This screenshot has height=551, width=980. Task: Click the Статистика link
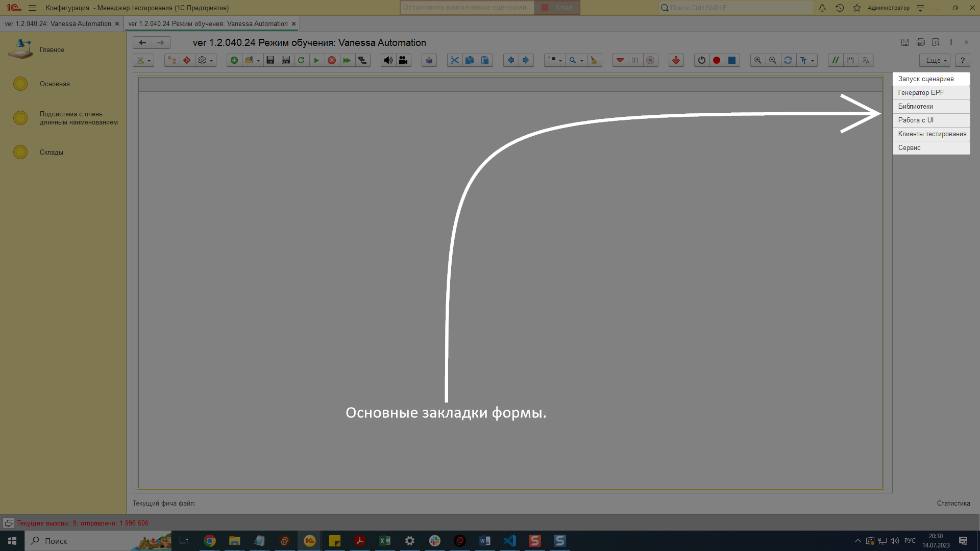tap(953, 503)
